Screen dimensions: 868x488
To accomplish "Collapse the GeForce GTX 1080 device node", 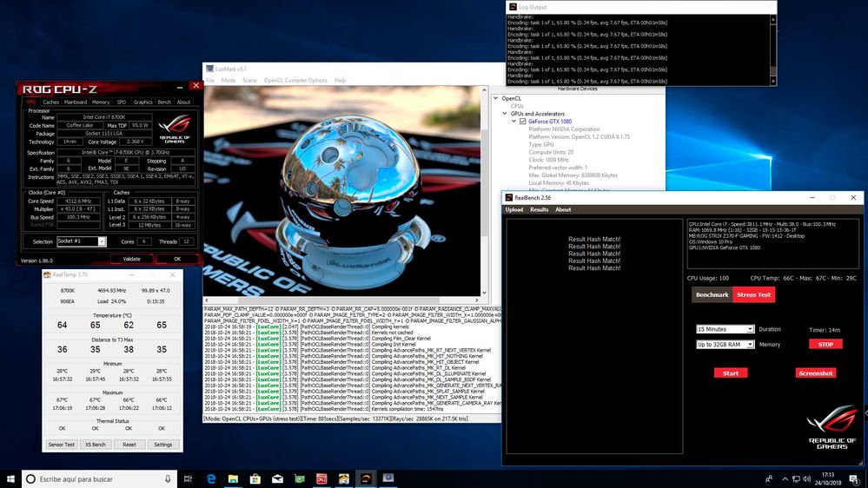I will [x=514, y=122].
